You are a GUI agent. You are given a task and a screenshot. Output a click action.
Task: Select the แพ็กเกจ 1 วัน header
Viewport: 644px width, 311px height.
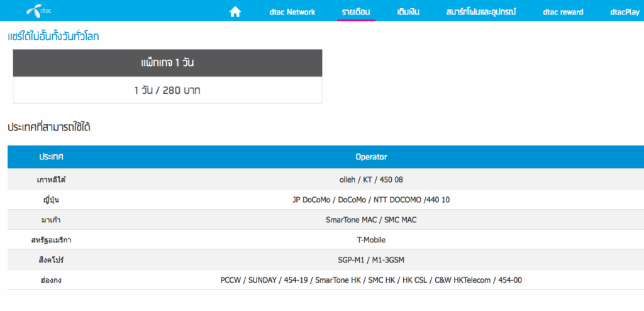tap(167, 64)
